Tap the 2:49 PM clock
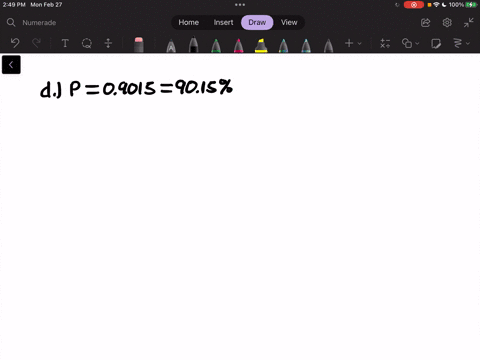 point(14,5)
